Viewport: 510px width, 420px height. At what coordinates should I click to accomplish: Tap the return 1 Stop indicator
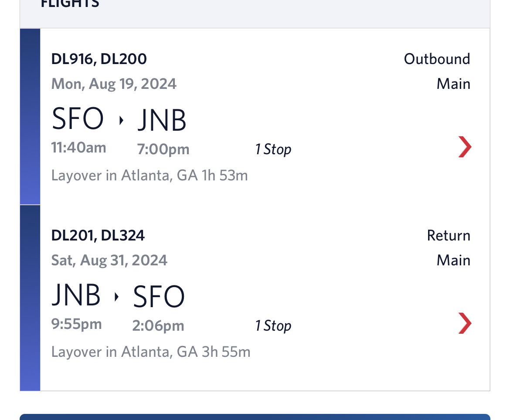(x=273, y=326)
